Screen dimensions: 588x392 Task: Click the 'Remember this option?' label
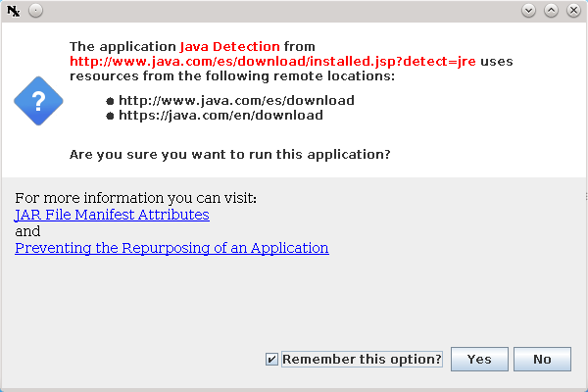[362, 360]
